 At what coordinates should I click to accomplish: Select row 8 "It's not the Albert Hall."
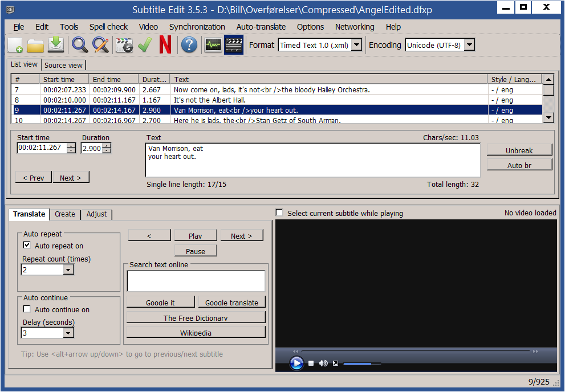[x=278, y=100]
